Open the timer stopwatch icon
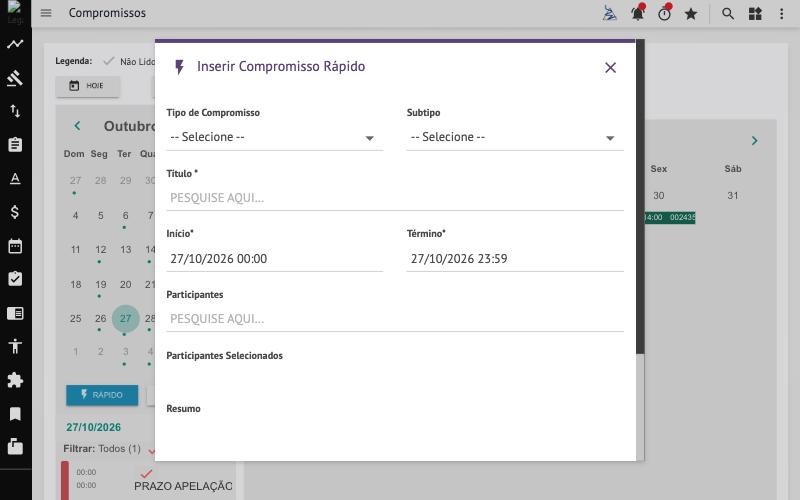The height and width of the screenshot is (500, 800). click(664, 13)
